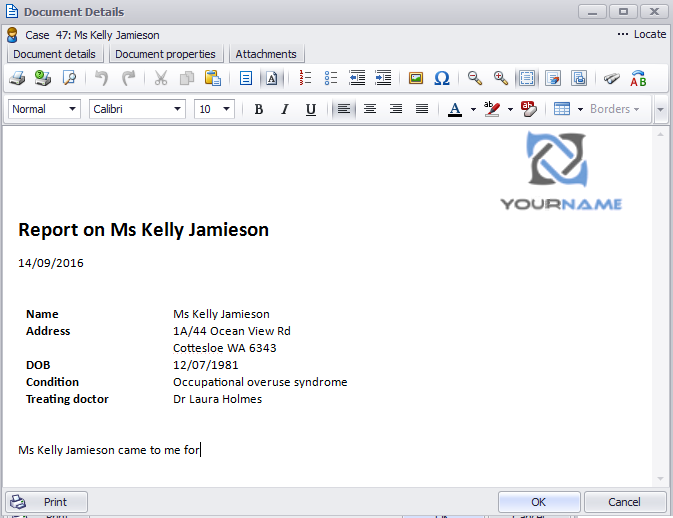Open the font color picker arrow
Screen dimensions: 673x518
(x=473, y=109)
